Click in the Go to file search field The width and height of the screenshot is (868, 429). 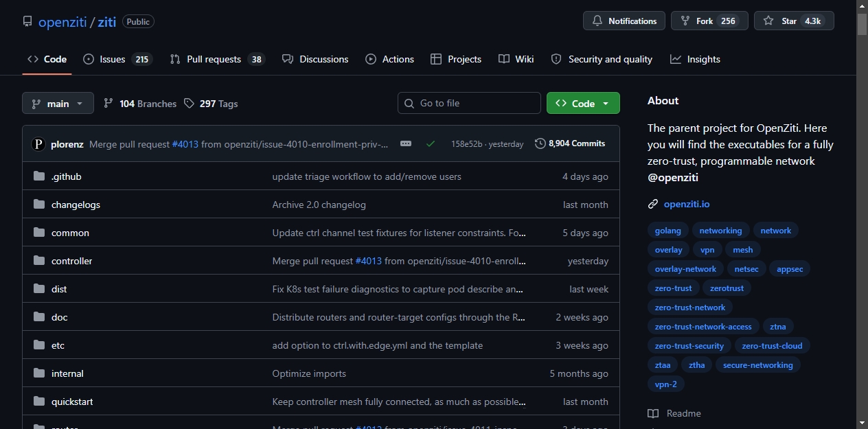(469, 103)
